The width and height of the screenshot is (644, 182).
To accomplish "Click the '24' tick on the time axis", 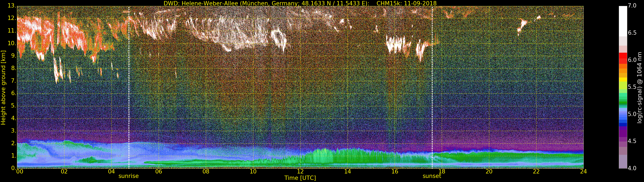I will click(x=583, y=172).
